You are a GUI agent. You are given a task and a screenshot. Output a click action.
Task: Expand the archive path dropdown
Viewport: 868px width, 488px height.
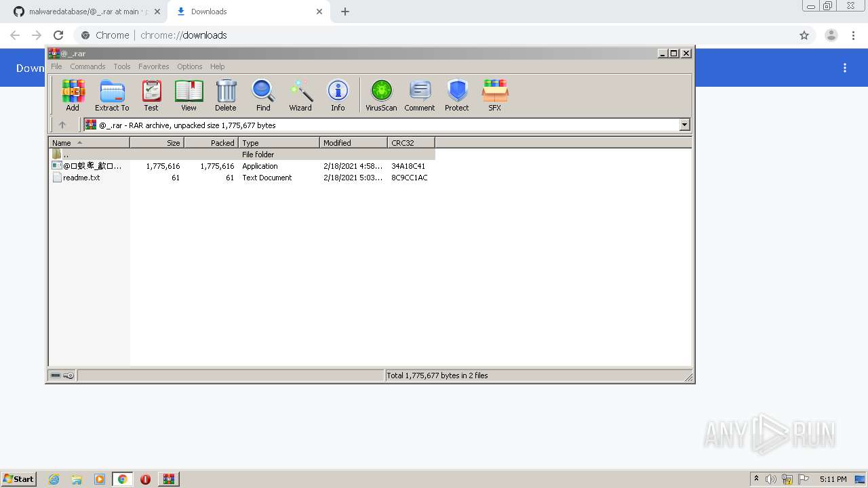pos(684,125)
